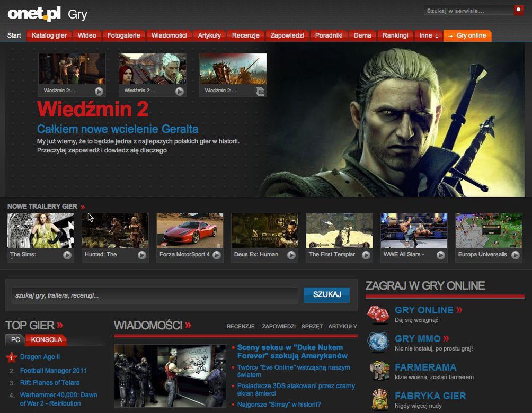The image size is (532, 413).
Task: Open the third Wiedźmin 2 battle thumbnail
Action: point(233,68)
